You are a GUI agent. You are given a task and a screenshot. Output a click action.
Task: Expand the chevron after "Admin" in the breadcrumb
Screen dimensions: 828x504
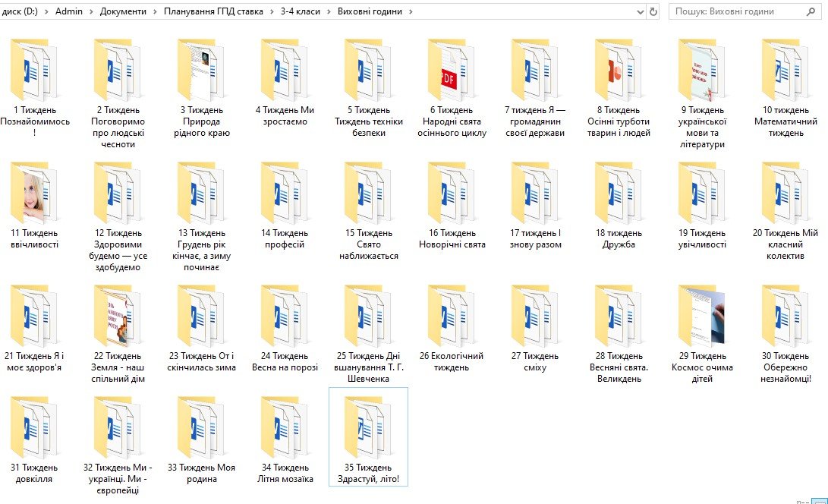(x=91, y=12)
